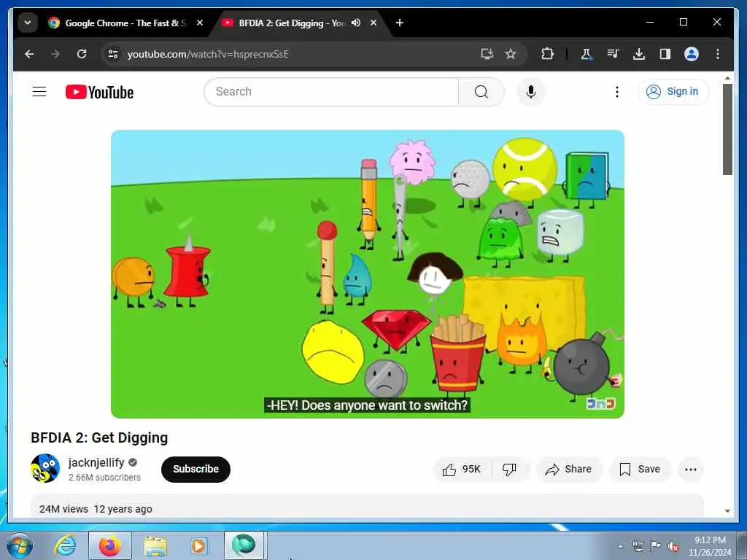Click the scrollbar up arrow
The image size is (747, 560).
pyautogui.click(x=727, y=79)
